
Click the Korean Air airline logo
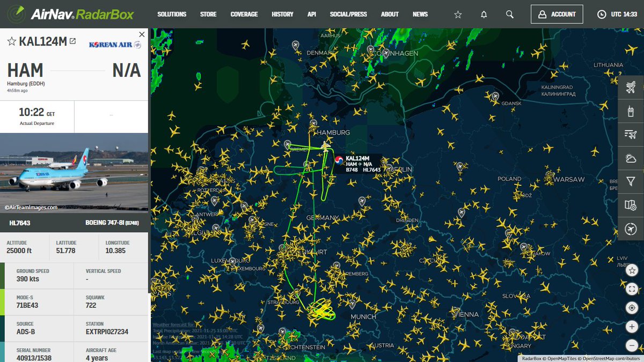[x=115, y=45]
